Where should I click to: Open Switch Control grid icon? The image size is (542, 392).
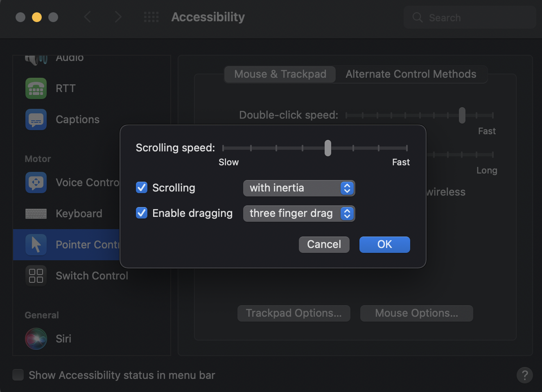tap(36, 276)
